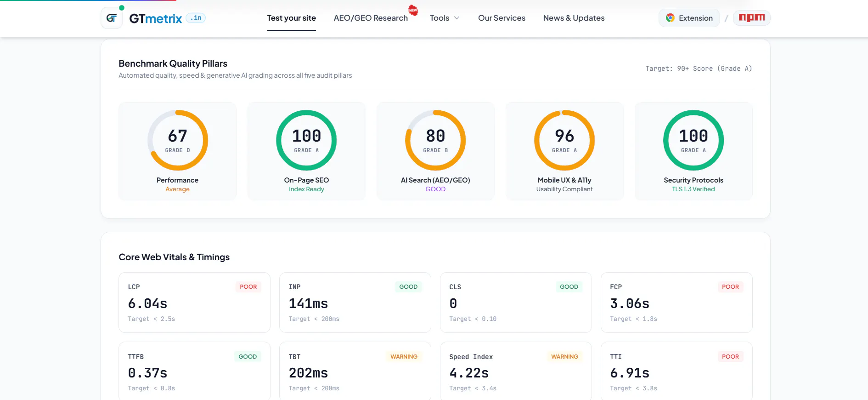This screenshot has width=868, height=400.
Task: Click the CLS value 0
Action: click(453, 303)
